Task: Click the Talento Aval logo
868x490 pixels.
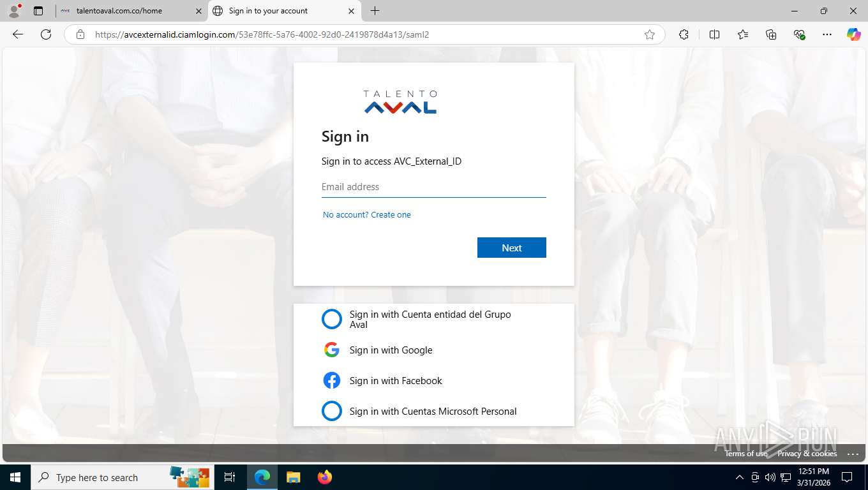Action: [x=400, y=102]
